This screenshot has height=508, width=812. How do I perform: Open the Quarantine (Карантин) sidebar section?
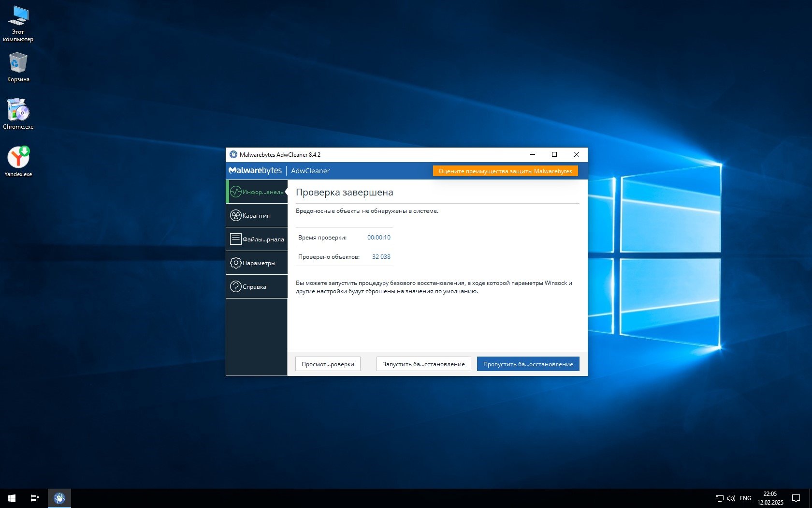pyautogui.click(x=256, y=216)
